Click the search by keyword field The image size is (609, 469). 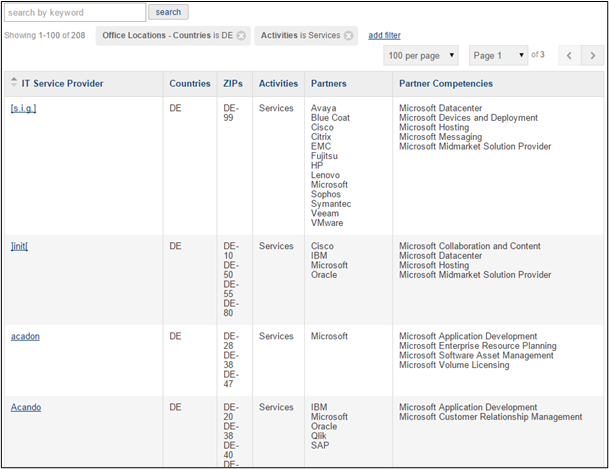75,12
